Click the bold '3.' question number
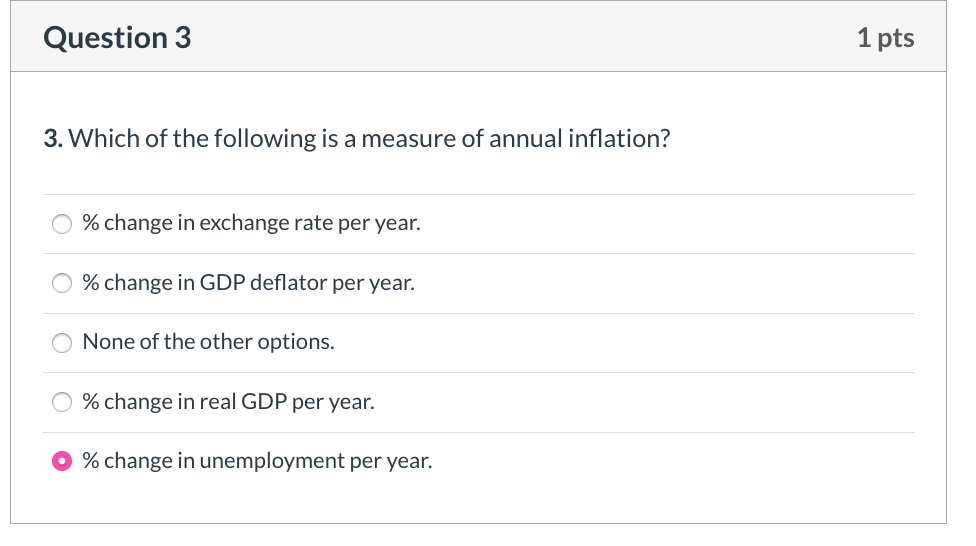 [53, 138]
